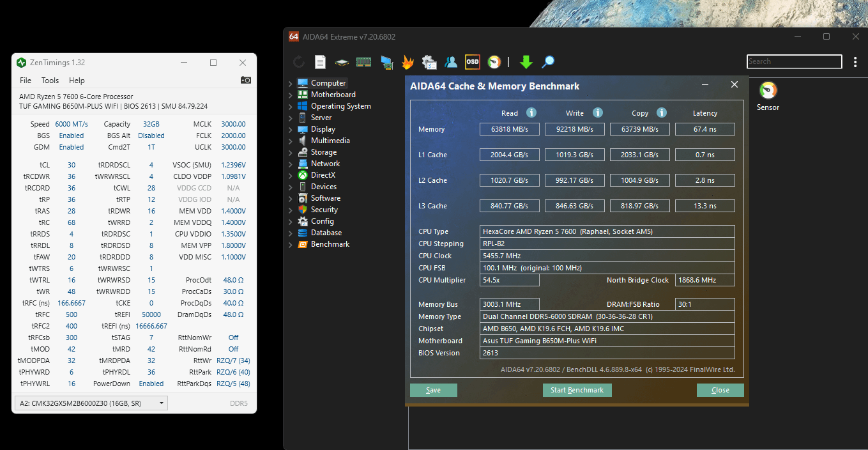Click the Memory Latency value 67.4 ns

coord(705,129)
